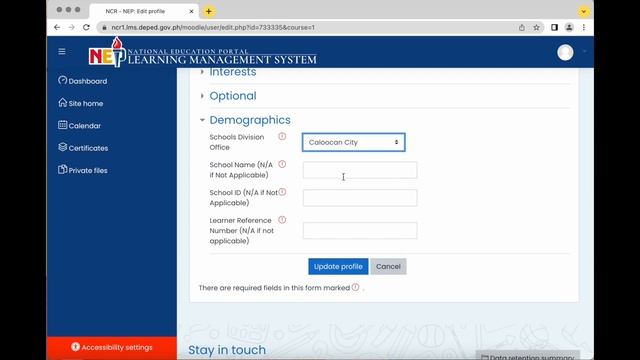
Task: Collapse the Demographics section
Action: pos(250,120)
